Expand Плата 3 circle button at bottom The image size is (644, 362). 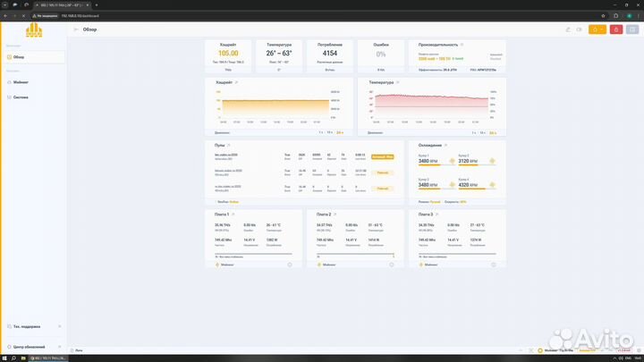pyautogui.click(x=493, y=265)
